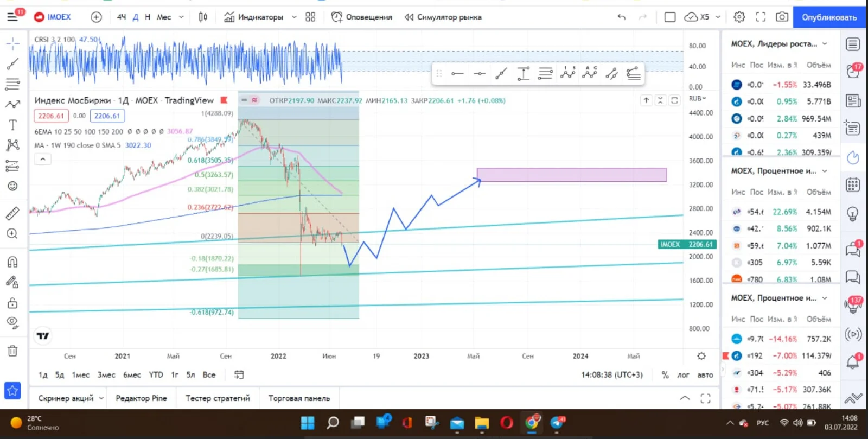The image size is (868, 439).
Task: Take a chart snapshot with camera icon
Action: [x=782, y=17]
